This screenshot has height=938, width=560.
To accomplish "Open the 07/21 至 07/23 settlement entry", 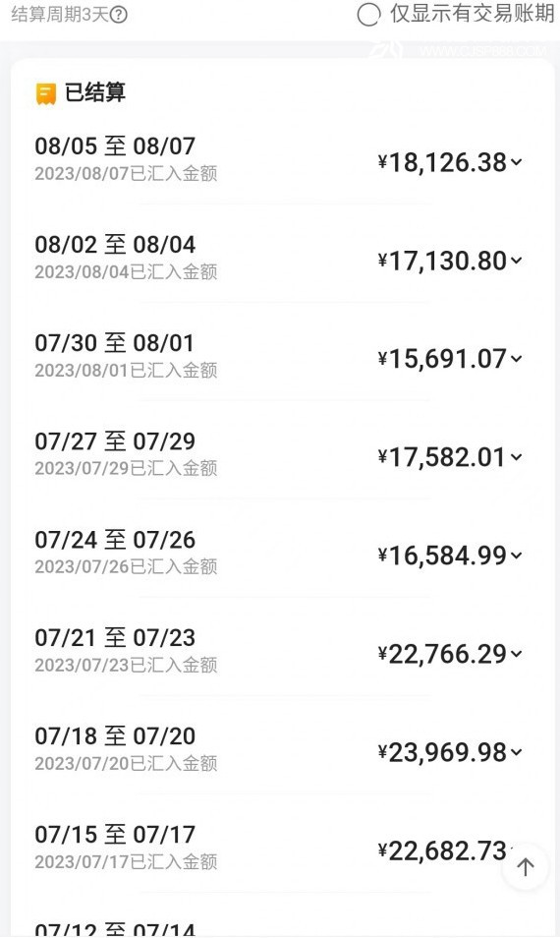I will tap(280, 651).
